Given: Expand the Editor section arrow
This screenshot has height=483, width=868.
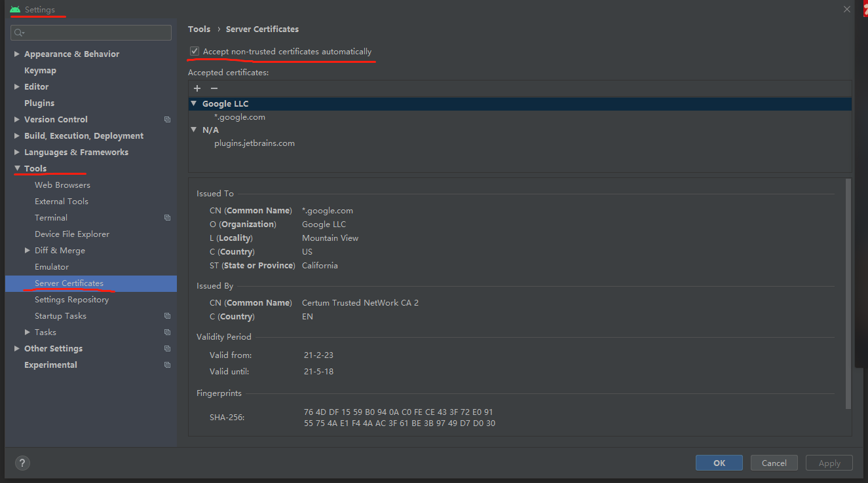Looking at the screenshot, I should (x=17, y=87).
